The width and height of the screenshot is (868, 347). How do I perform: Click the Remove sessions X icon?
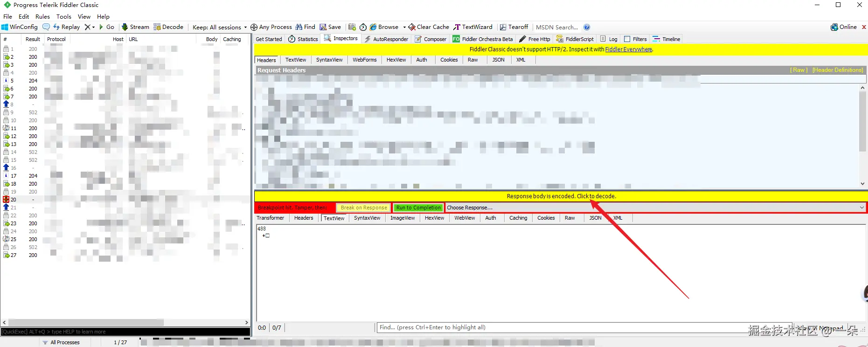click(x=87, y=27)
